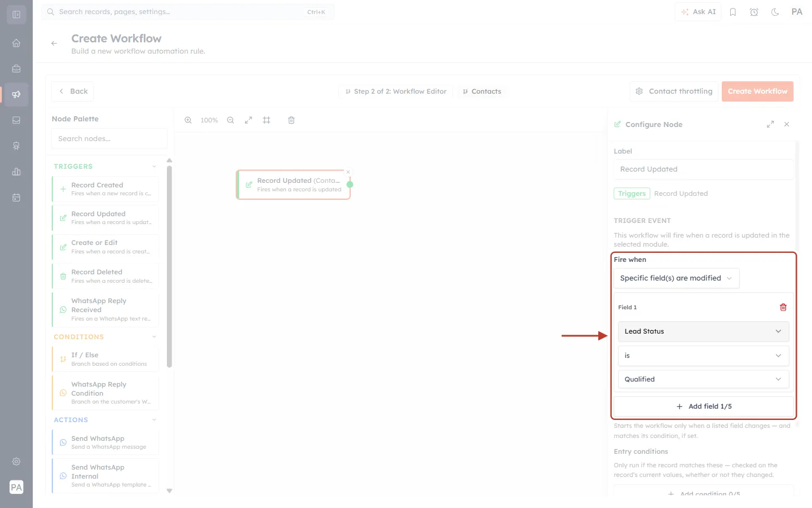Open settings gear in sidebar bottom

coord(16,462)
